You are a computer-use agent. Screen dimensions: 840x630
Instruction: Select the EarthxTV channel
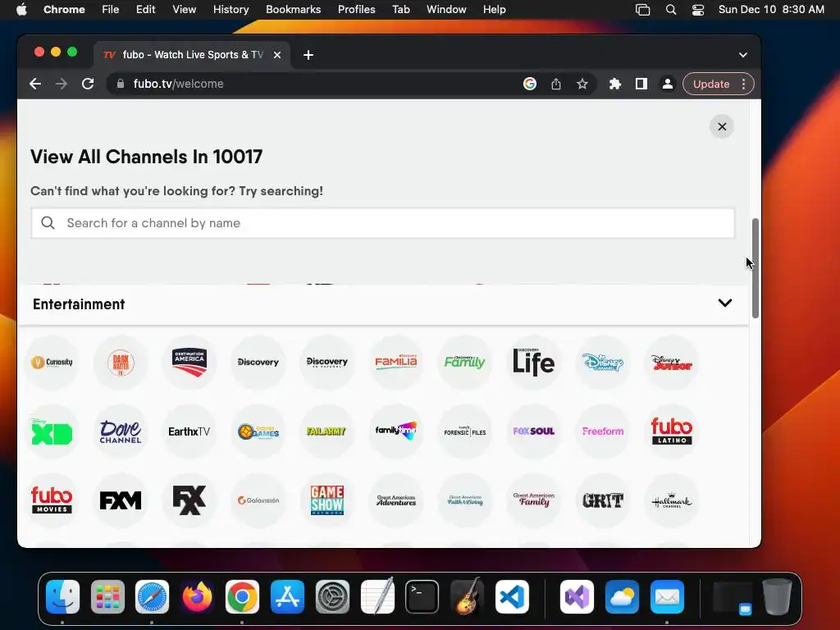click(189, 431)
